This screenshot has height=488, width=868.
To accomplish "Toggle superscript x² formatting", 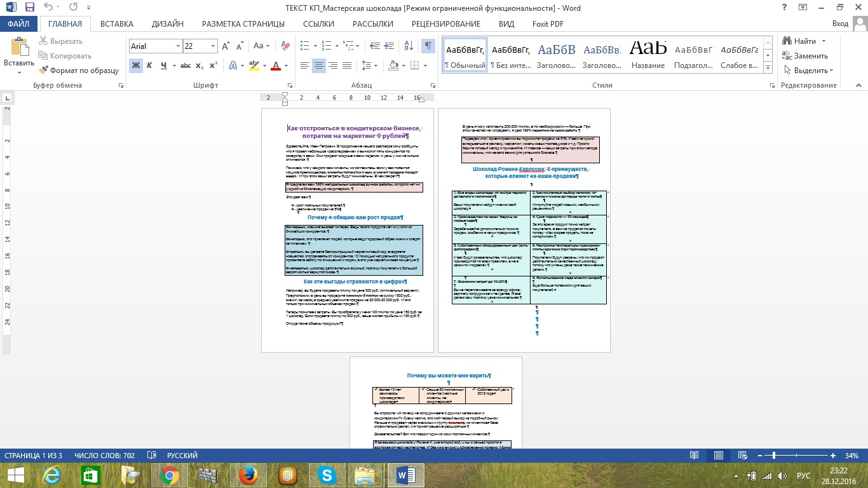I will 214,65.
